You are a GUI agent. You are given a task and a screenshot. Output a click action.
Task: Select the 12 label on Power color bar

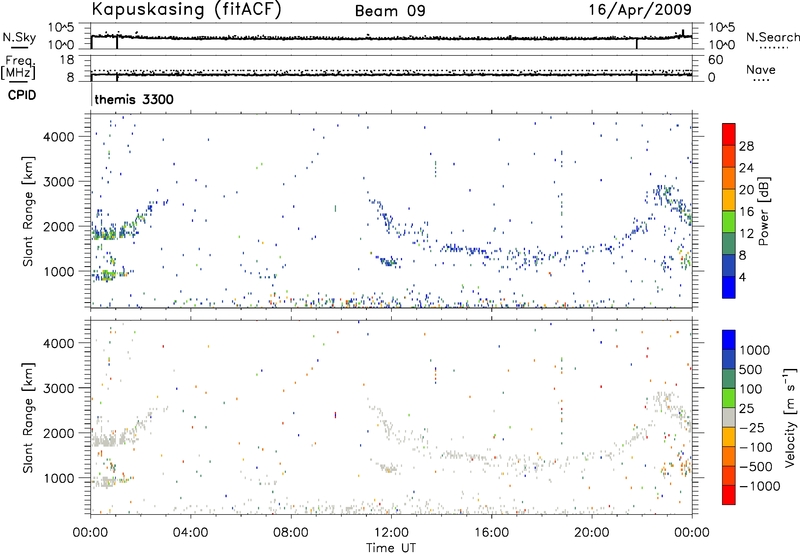click(746, 233)
